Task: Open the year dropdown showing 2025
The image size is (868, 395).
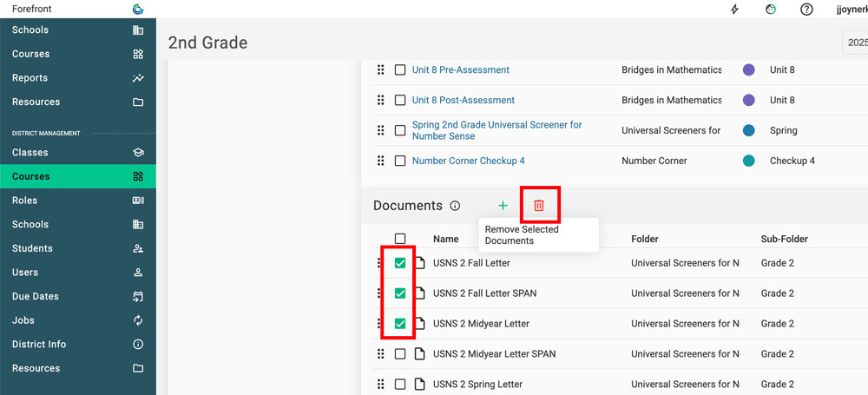Action: [x=856, y=43]
